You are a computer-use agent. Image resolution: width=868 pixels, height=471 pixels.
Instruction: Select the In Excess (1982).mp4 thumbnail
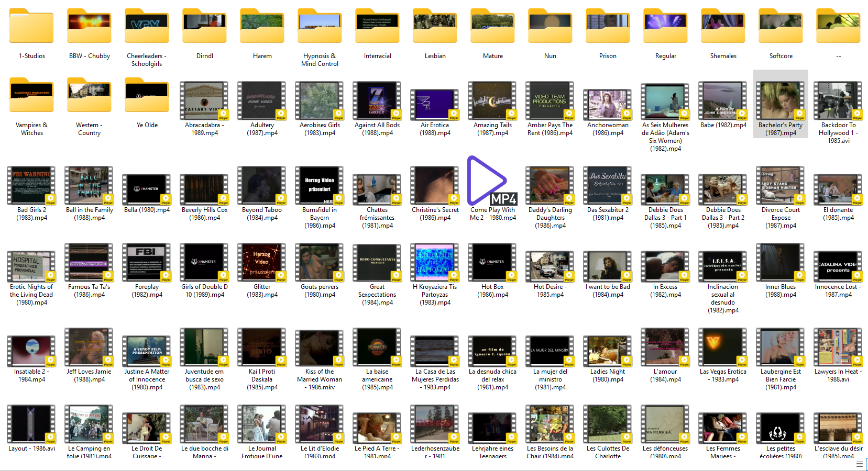[665, 266]
